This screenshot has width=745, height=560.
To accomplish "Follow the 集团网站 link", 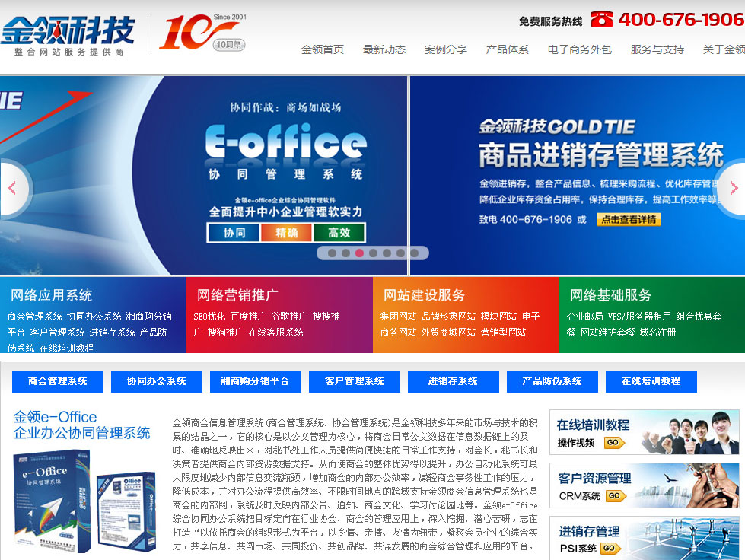I will (398, 317).
